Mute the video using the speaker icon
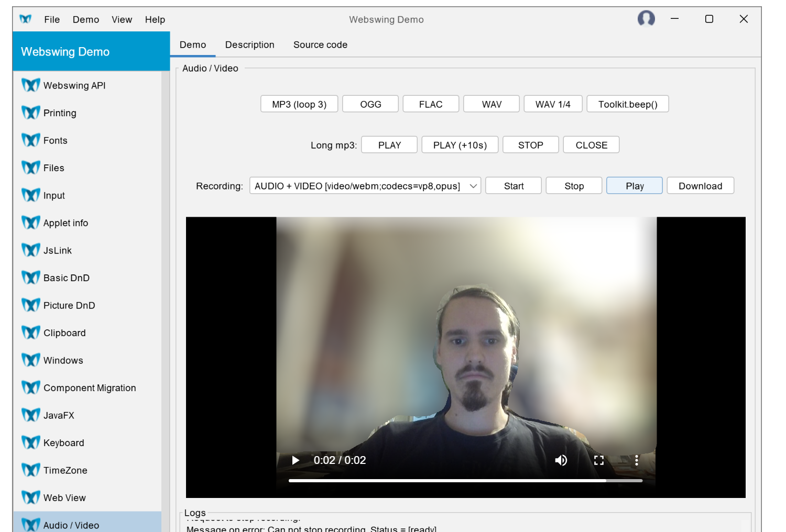The image size is (786, 532). (561, 460)
